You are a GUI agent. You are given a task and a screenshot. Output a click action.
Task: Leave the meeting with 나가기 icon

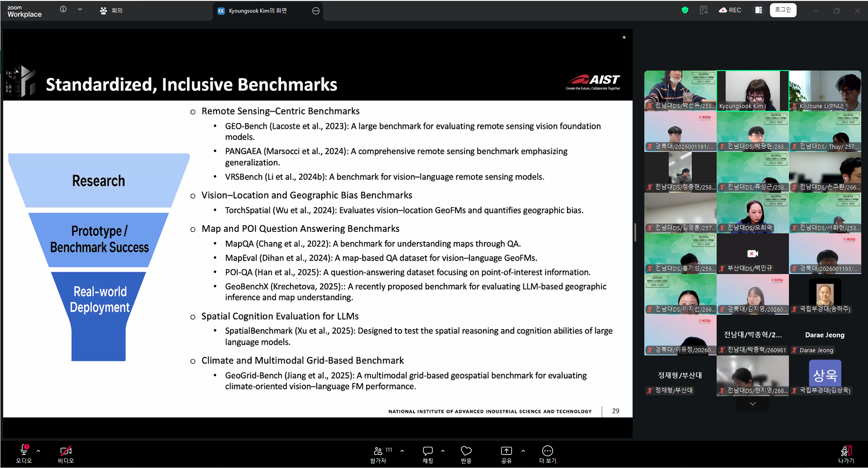coord(846,454)
